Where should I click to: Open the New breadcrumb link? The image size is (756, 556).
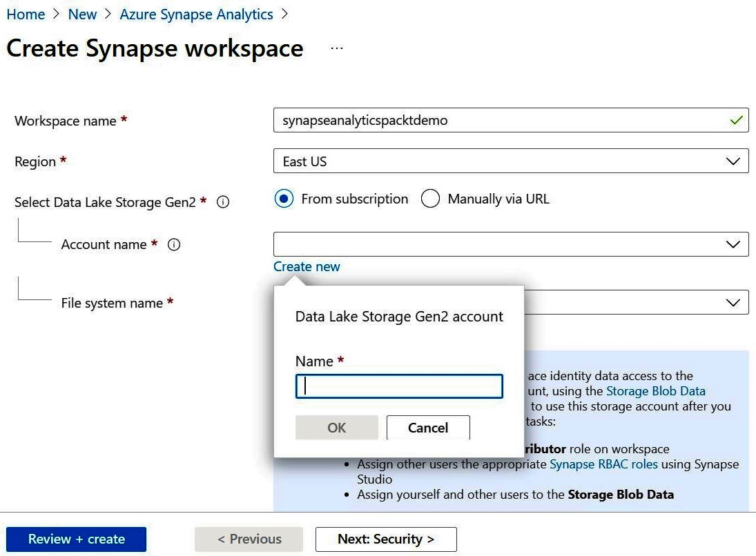(82, 14)
